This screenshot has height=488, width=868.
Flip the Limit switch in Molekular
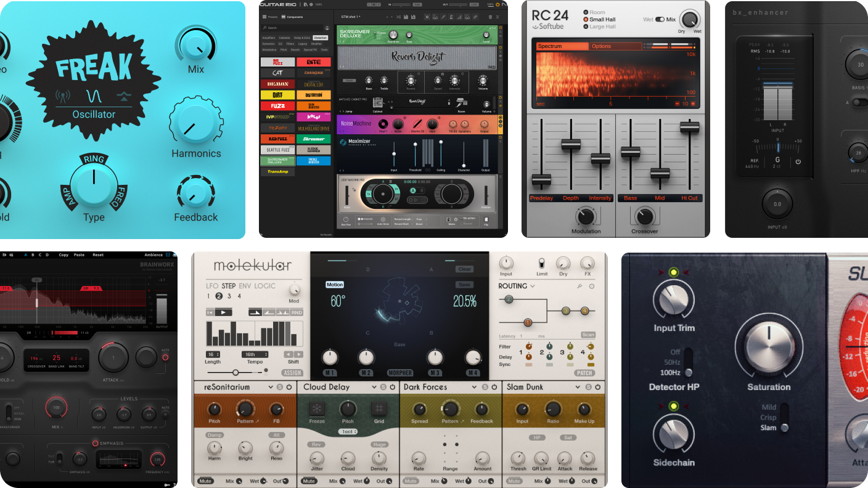click(x=542, y=263)
